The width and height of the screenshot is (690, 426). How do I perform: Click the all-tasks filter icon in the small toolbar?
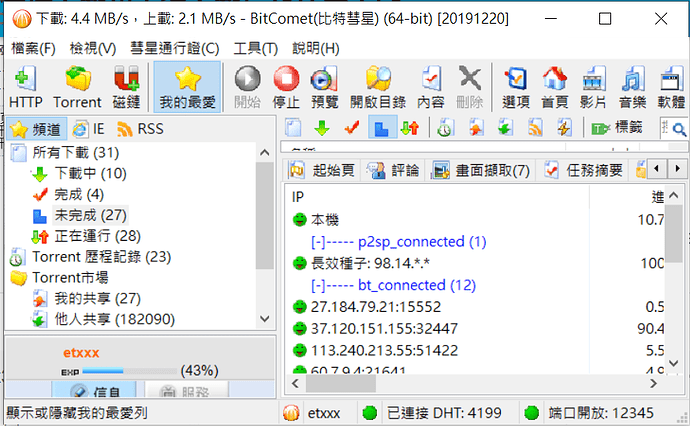[293, 128]
